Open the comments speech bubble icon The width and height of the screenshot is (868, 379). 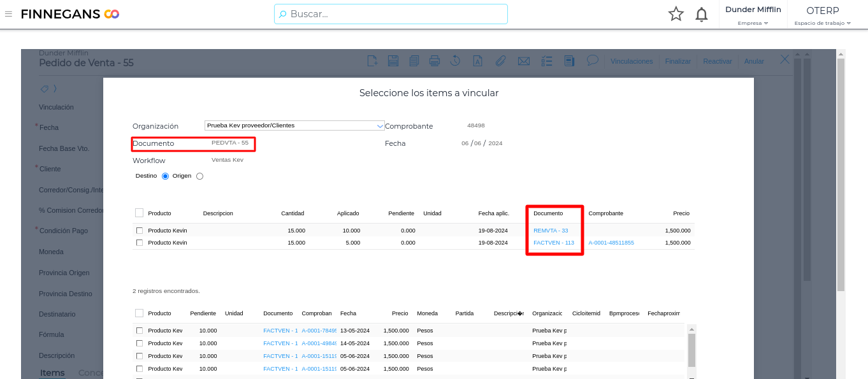(x=592, y=61)
